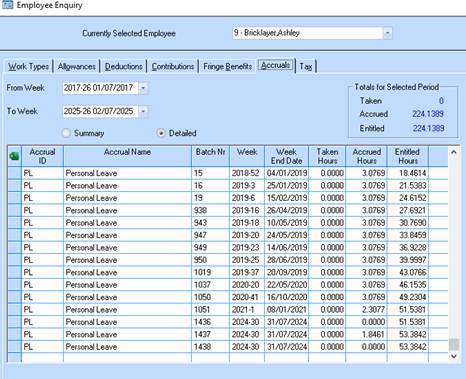Click the Excel export icon in grid header
This screenshot has width=466, height=379.
click(14, 156)
